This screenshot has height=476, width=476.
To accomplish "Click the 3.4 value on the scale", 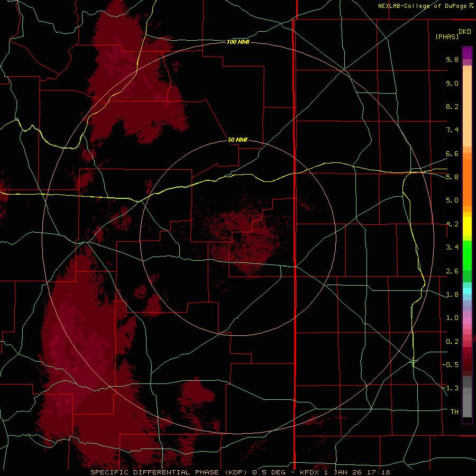I will tap(452, 248).
